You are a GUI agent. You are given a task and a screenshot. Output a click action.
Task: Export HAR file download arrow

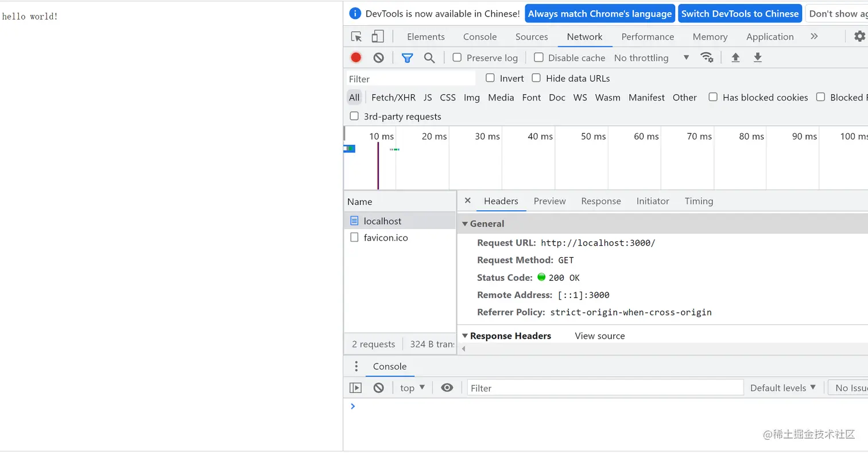[758, 57]
